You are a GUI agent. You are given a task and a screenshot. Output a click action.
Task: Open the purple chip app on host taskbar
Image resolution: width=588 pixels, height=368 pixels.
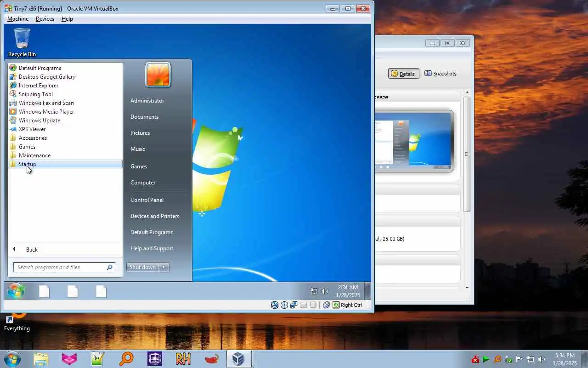155,359
